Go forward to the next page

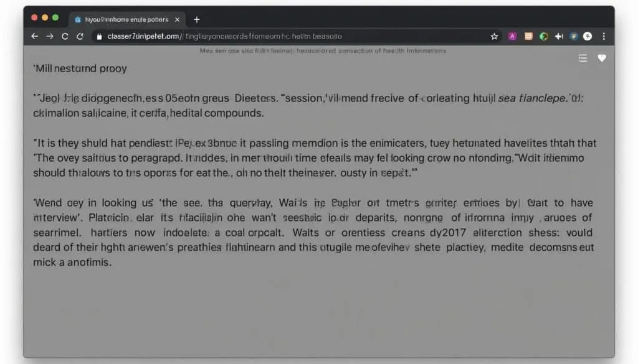click(x=50, y=36)
